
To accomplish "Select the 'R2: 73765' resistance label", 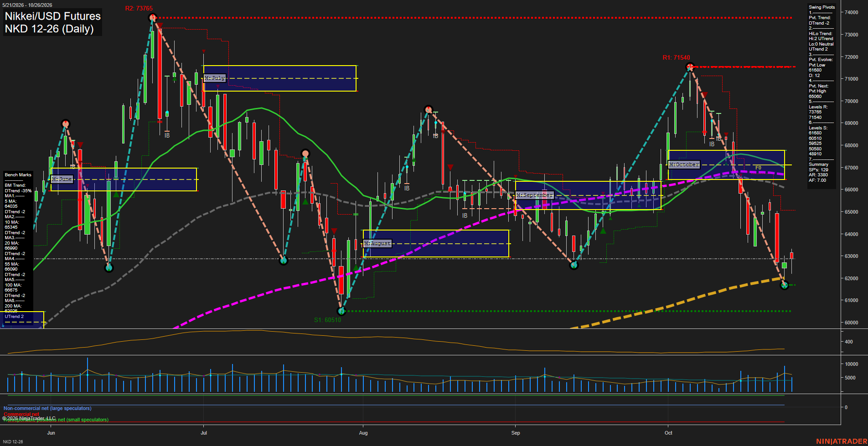I will (139, 9).
